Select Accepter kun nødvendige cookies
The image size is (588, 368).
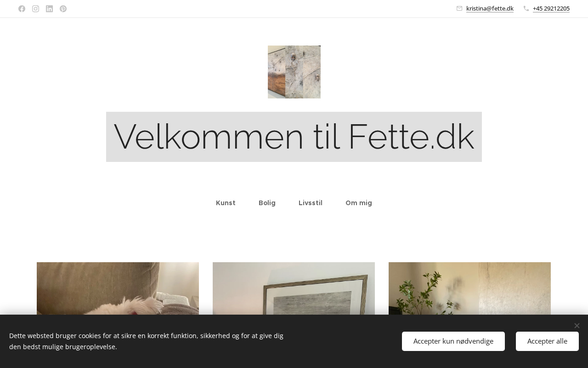[x=453, y=341]
